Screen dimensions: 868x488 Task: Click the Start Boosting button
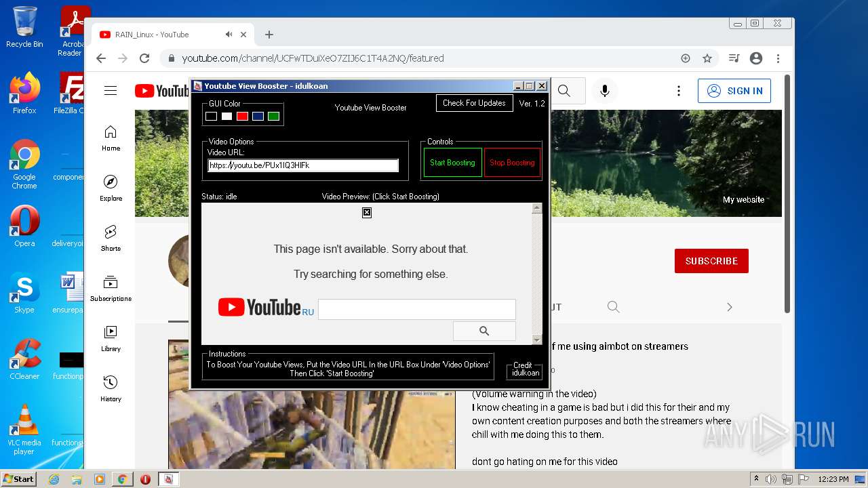point(452,163)
